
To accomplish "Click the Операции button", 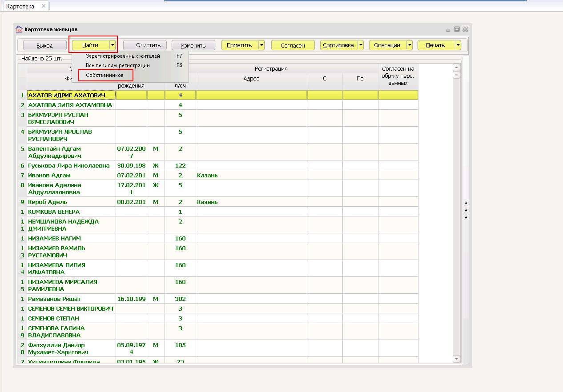I will [x=387, y=45].
